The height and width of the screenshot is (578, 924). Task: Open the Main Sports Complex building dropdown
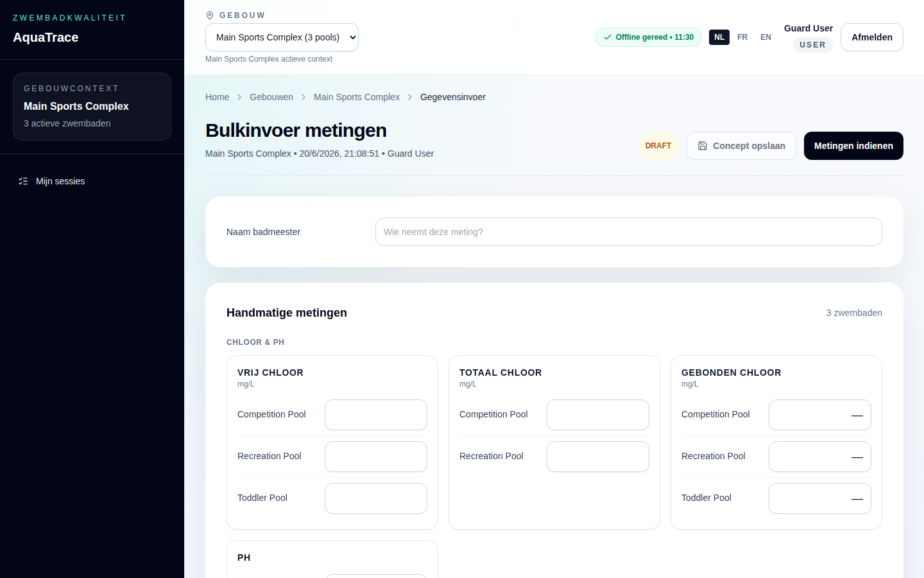[282, 37]
